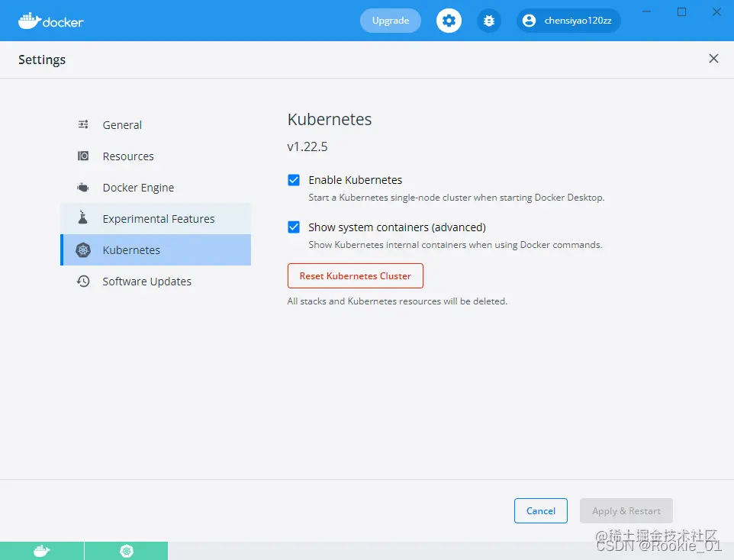The height and width of the screenshot is (560, 734).
Task: Open settings via gear icon
Action: click(449, 21)
